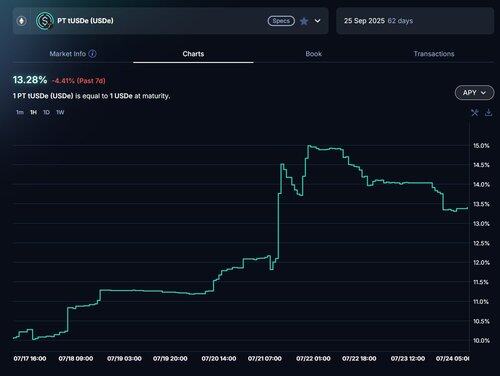This screenshot has height=376, width=500.
Task: Click the 07/22 01:00 time label
Action: tap(313, 359)
